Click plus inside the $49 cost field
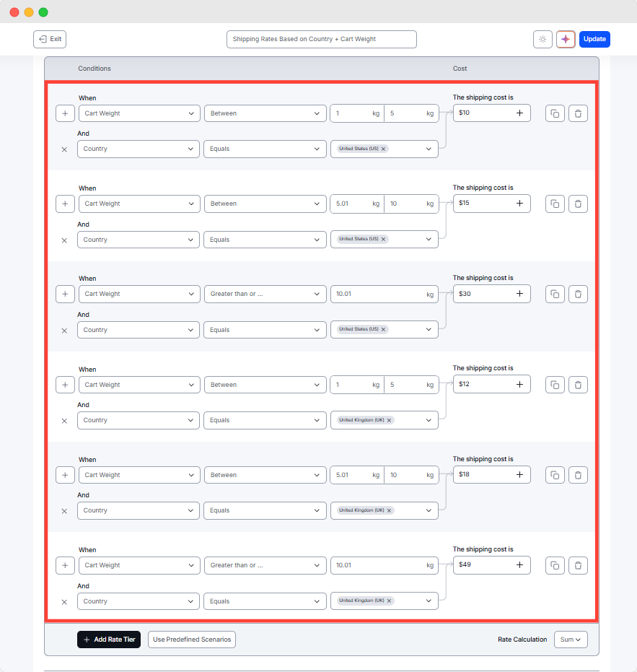Image resolution: width=637 pixels, height=672 pixels. [x=519, y=565]
